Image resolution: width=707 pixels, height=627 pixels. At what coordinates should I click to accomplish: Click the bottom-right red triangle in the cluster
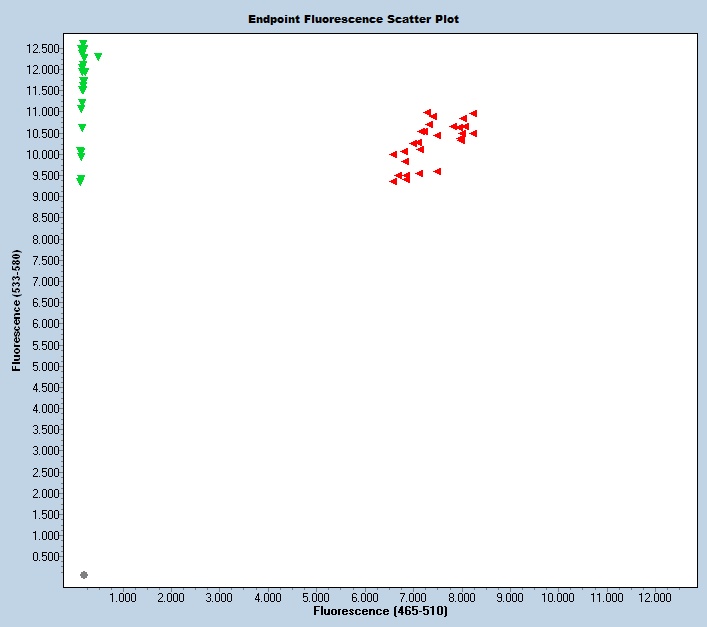[437, 172]
